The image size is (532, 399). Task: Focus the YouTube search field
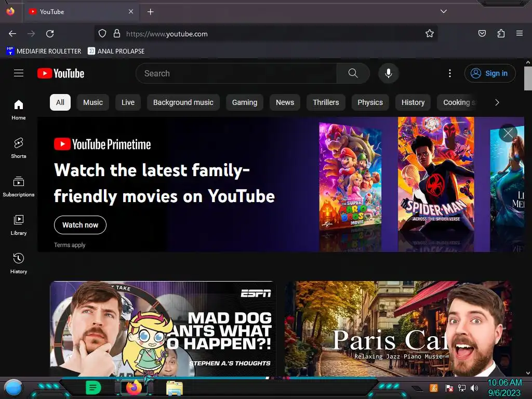pyautogui.click(x=236, y=73)
